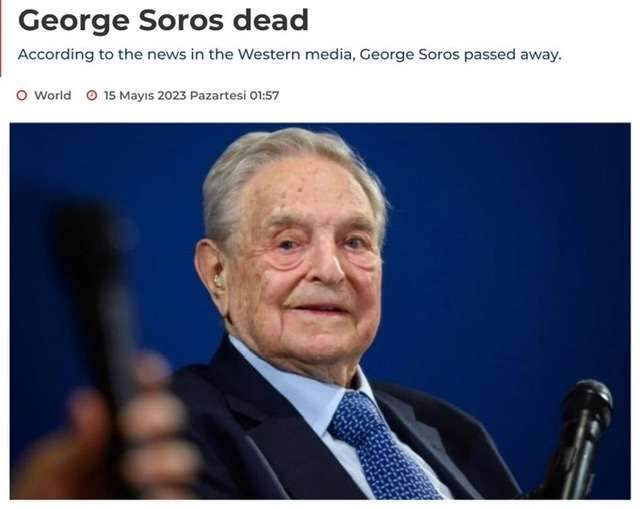Click the circle icon beside World
This screenshot has width=640, height=509.
pos(22,96)
